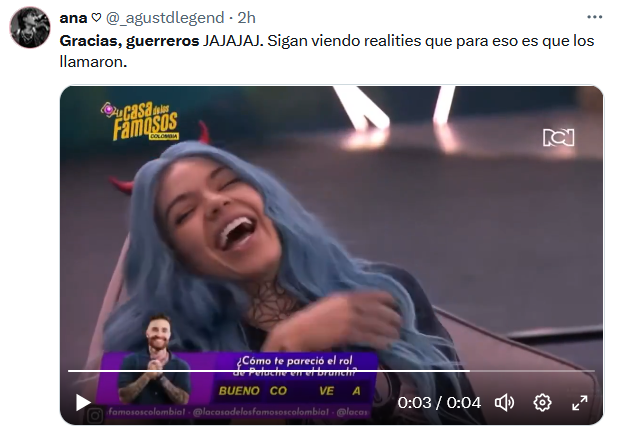621x430 pixels.
Task: Open the tweet's three-dot more menu
Action: [594, 17]
